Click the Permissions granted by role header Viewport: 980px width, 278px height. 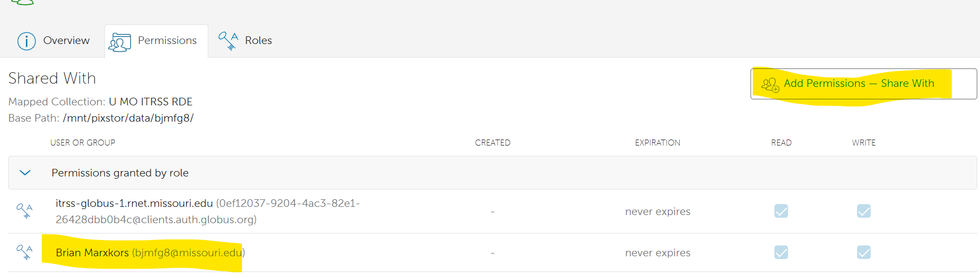120,173
